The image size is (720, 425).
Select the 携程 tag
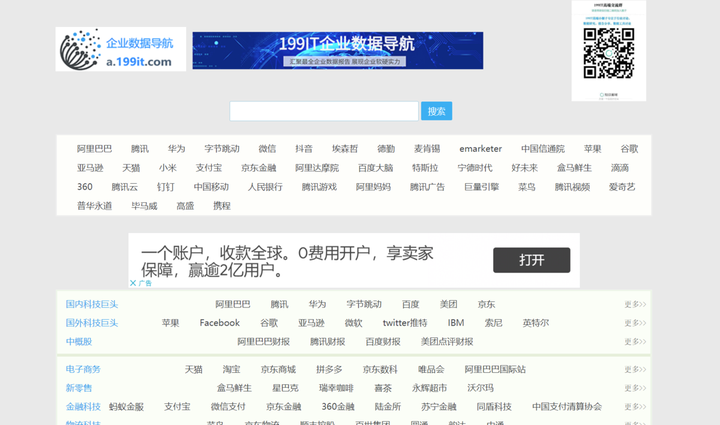tap(222, 206)
